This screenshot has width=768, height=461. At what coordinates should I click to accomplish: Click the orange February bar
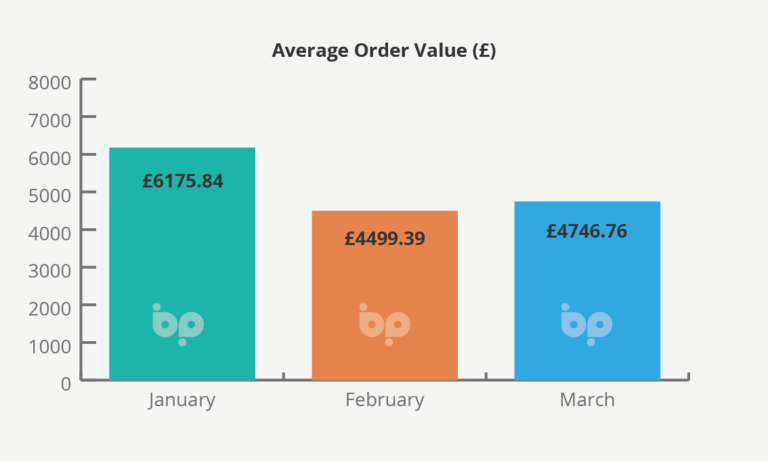click(x=384, y=290)
